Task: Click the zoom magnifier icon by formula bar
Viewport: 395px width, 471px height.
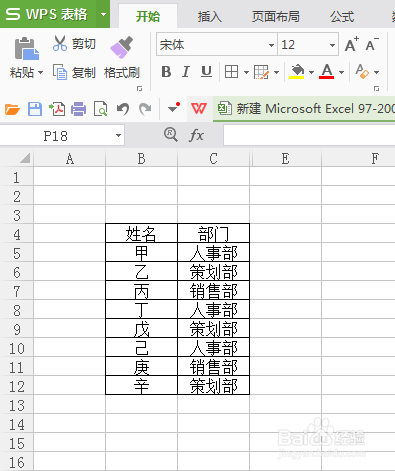Action: (171, 135)
